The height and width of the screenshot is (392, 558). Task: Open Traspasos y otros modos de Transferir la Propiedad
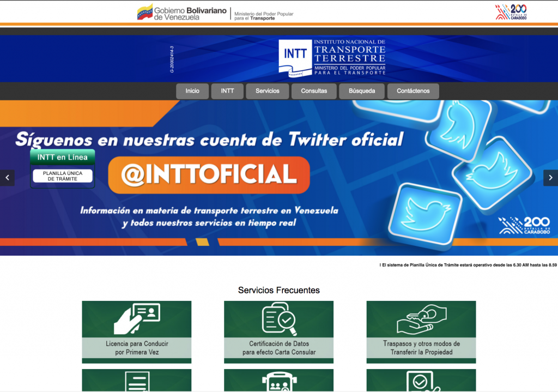click(x=421, y=330)
